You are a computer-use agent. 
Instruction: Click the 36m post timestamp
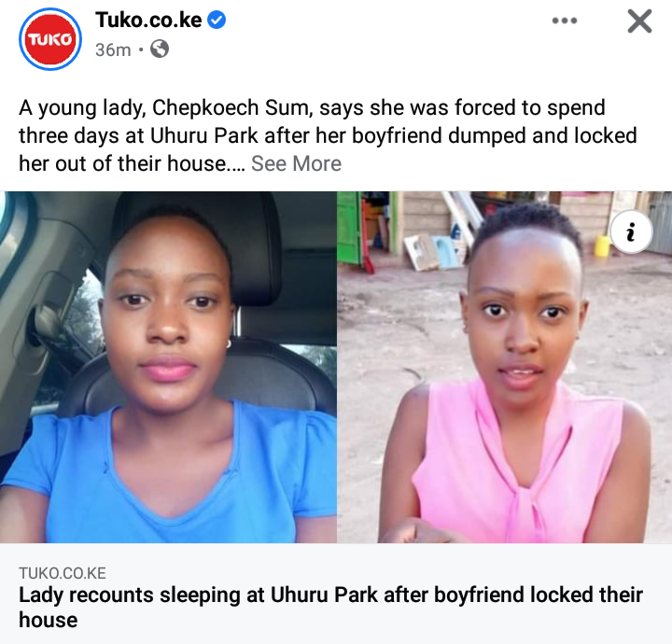(x=113, y=49)
